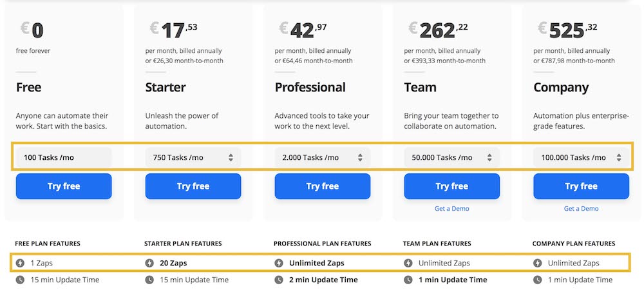Click the clock icon beside 2 min Update Time
644x290 pixels.
coord(278,280)
